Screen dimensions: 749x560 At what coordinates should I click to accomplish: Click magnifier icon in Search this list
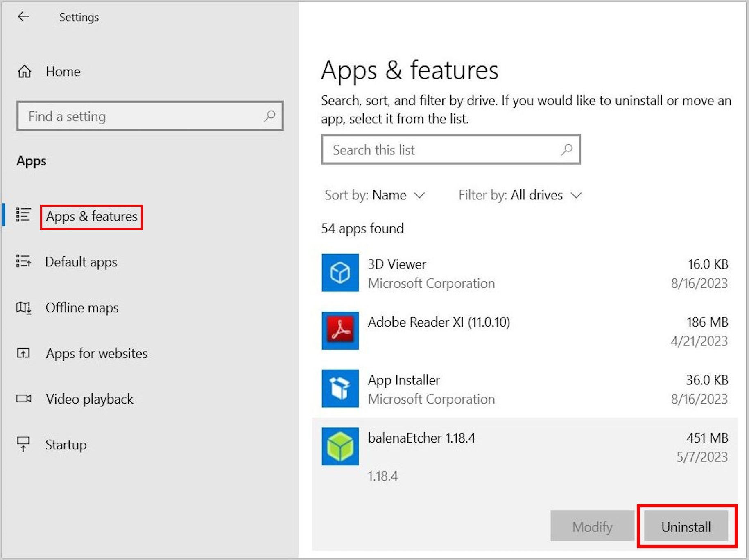(567, 149)
